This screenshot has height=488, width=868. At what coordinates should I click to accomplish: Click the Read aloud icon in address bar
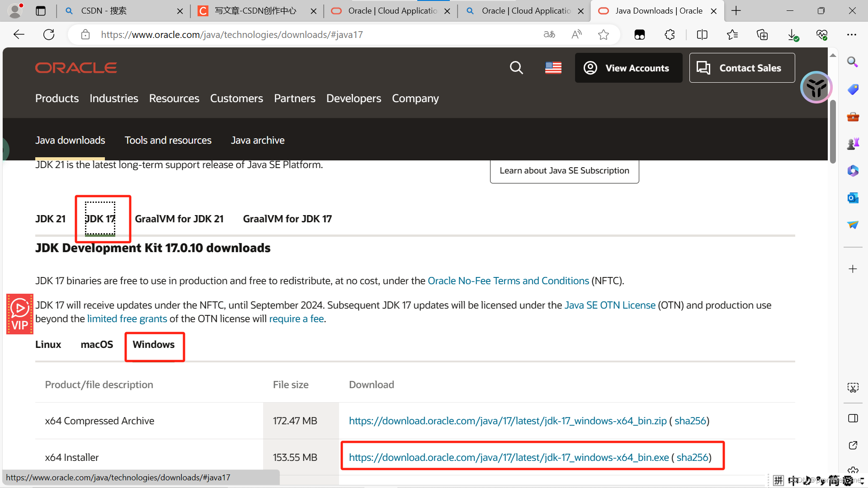click(576, 35)
